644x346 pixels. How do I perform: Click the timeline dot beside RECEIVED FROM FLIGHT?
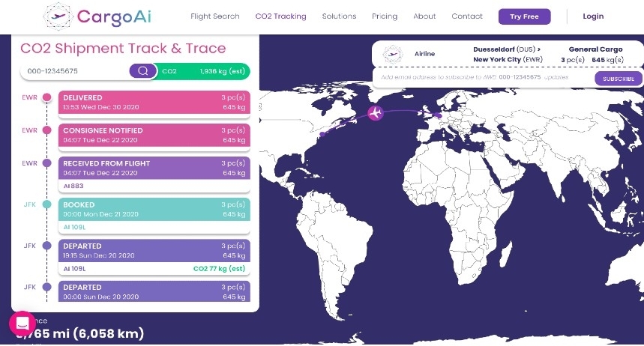[47, 163]
